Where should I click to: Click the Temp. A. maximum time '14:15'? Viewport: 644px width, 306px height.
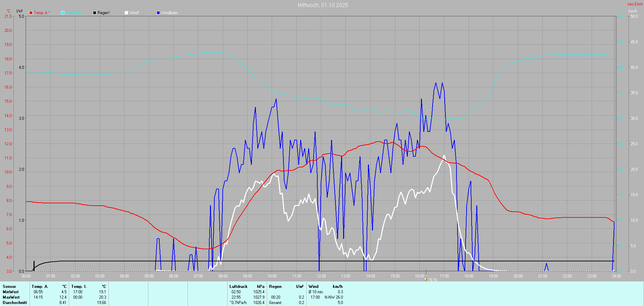[x=38, y=297]
